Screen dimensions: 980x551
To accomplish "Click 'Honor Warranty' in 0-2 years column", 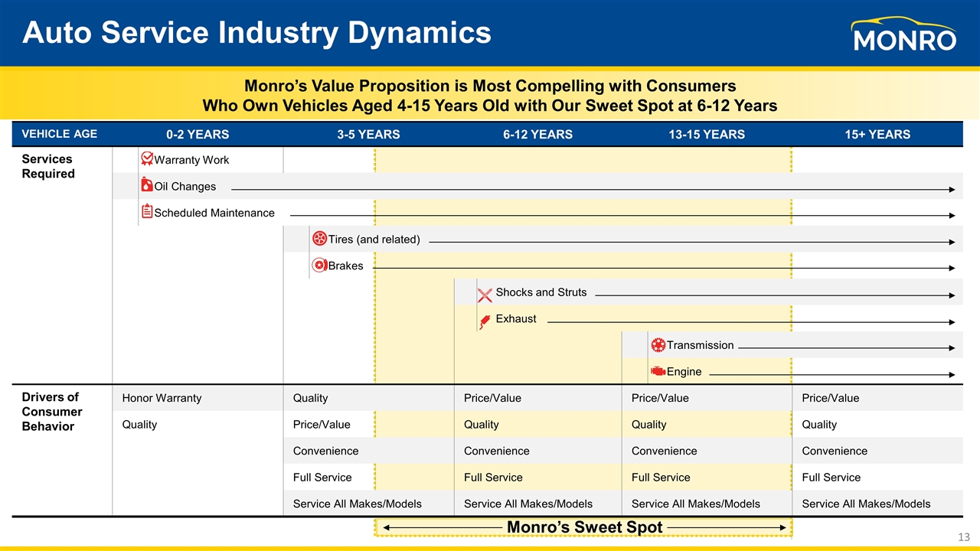I will [162, 398].
